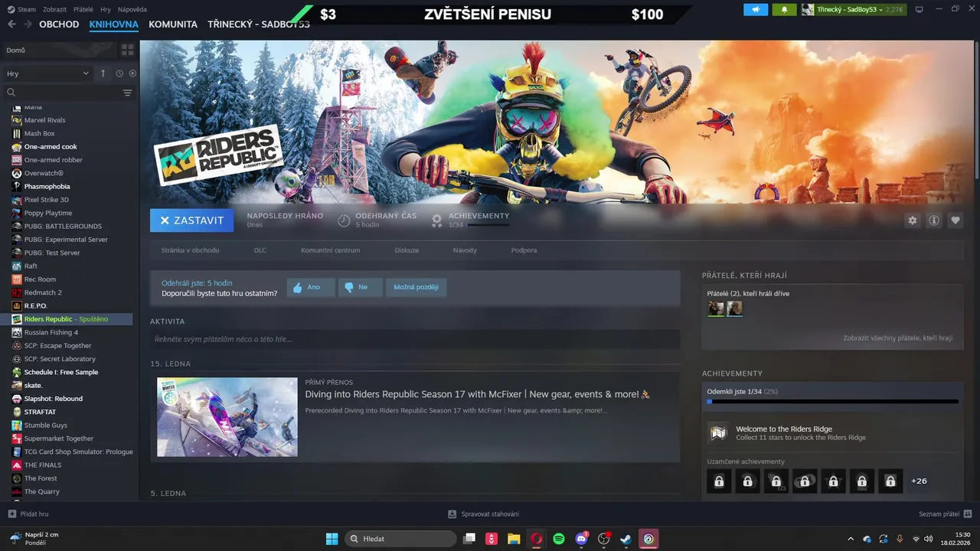Go to the OBCHOD tab
This screenshot has width=980, height=551.
click(59, 24)
